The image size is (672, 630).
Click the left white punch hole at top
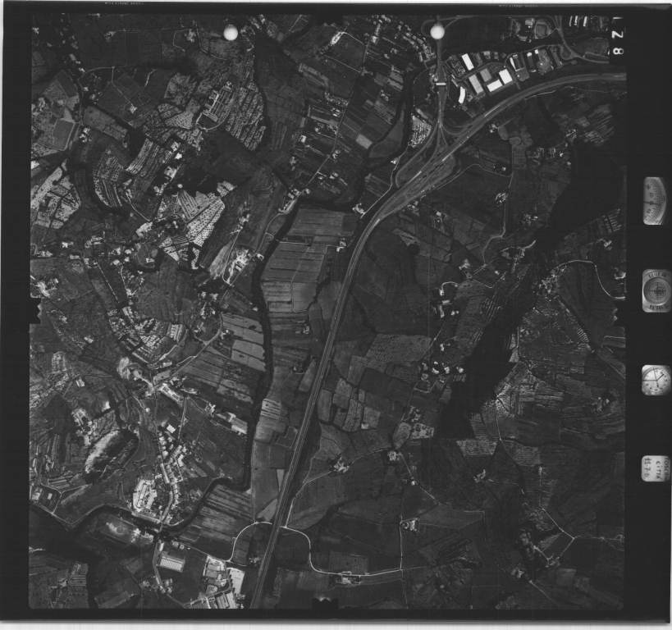pos(231,32)
